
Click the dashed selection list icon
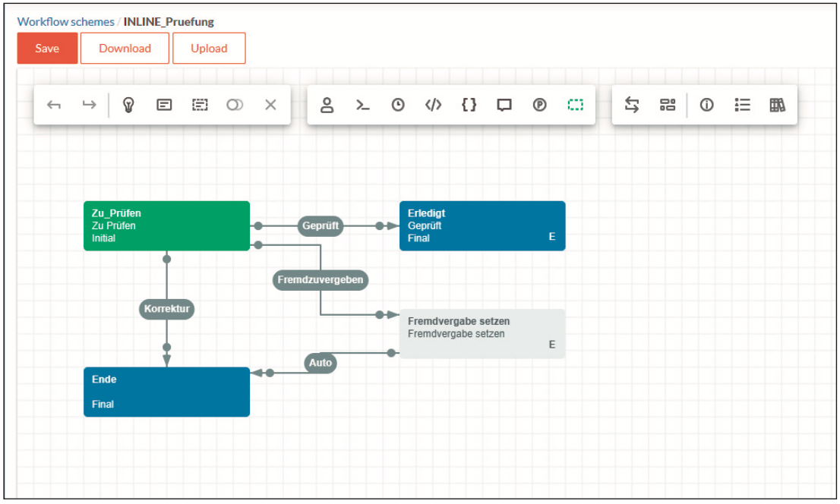pyautogui.click(x=200, y=105)
